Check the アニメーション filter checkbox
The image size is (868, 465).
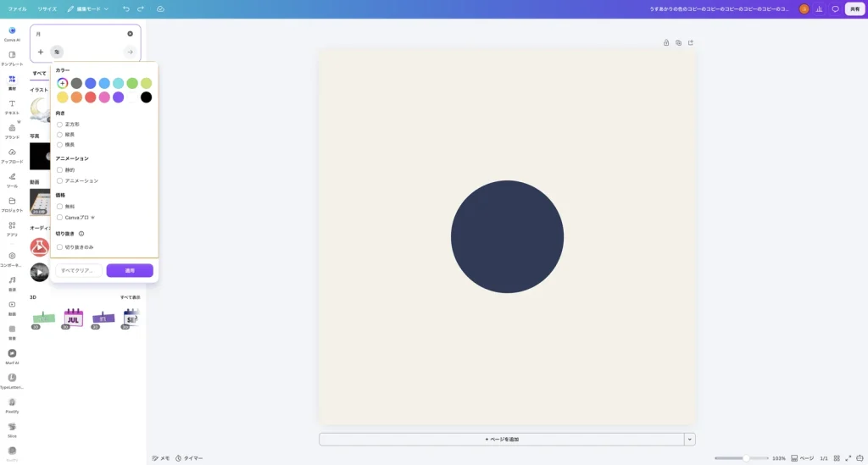[x=60, y=180]
